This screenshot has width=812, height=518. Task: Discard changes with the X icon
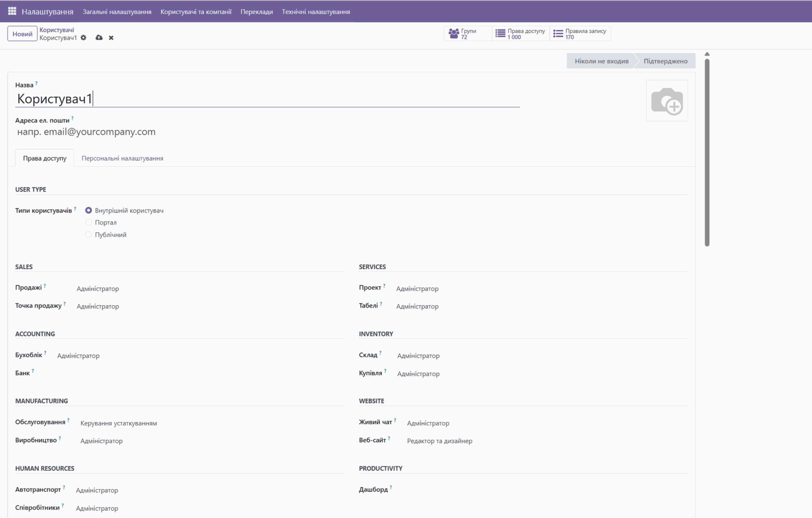click(x=111, y=38)
